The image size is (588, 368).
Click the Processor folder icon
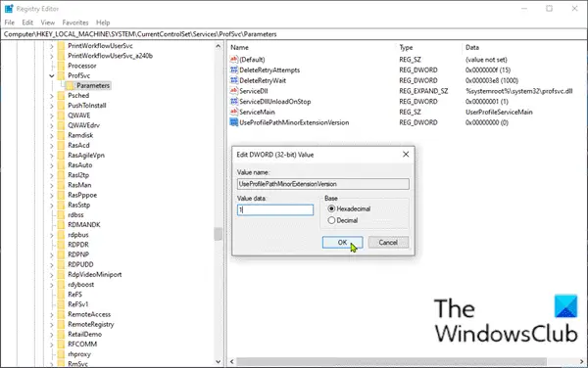point(61,66)
